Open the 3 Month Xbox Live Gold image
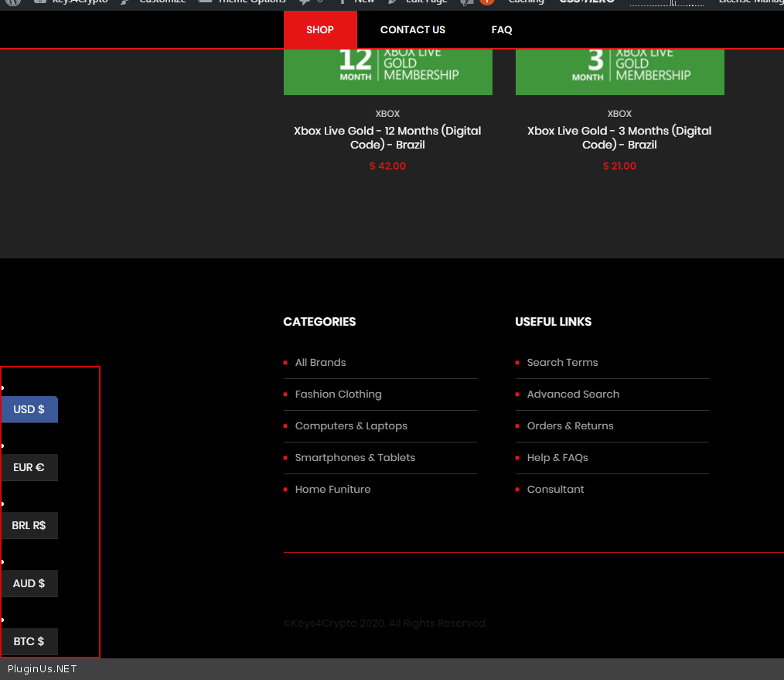 coord(620,70)
